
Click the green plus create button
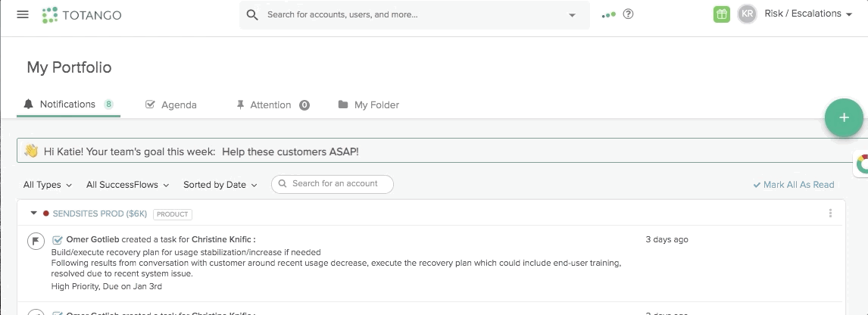click(844, 117)
